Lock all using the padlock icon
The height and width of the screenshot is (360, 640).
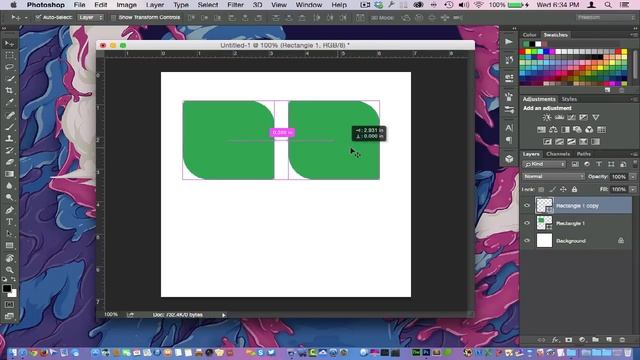[x=574, y=189]
